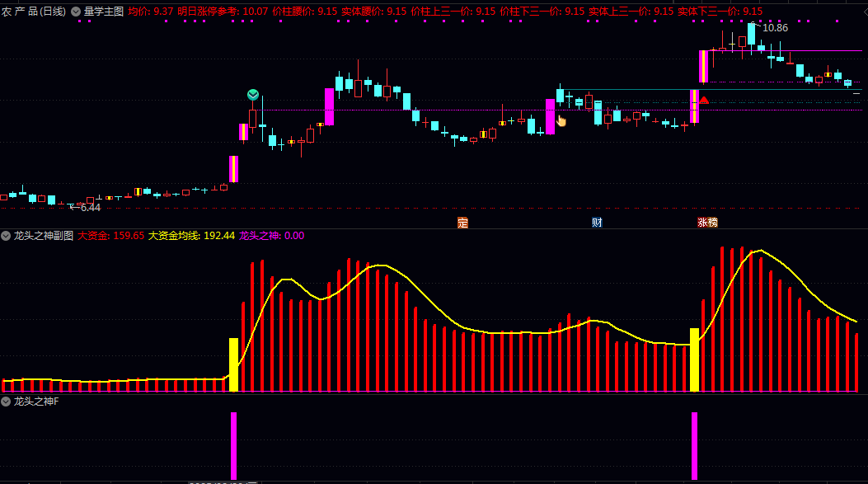Image resolution: width=868 pixels, height=484 pixels.
Task: Click the 龙头之神副图 indicator name
Action: coord(43,236)
